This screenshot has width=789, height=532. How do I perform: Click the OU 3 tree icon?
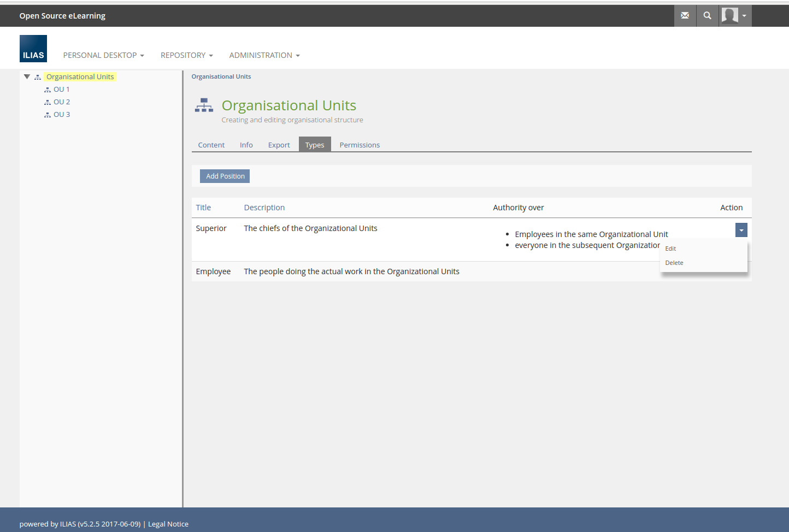(x=48, y=115)
